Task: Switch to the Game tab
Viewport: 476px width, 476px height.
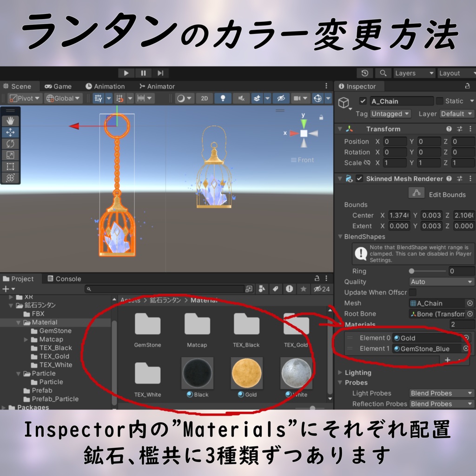Action: coord(58,86)
